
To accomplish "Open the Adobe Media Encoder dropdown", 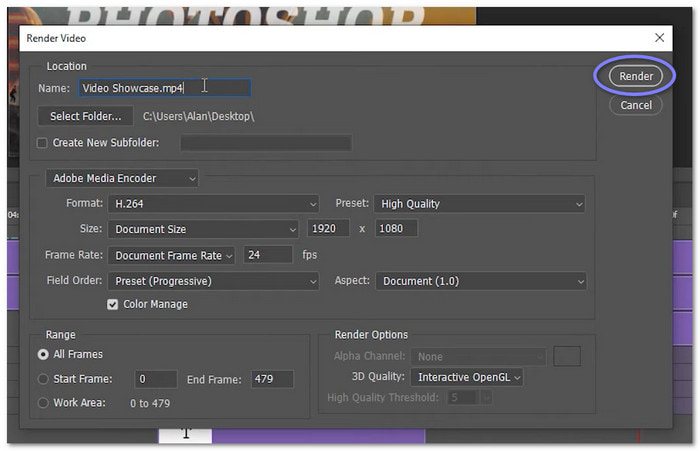I will point(122,178).
